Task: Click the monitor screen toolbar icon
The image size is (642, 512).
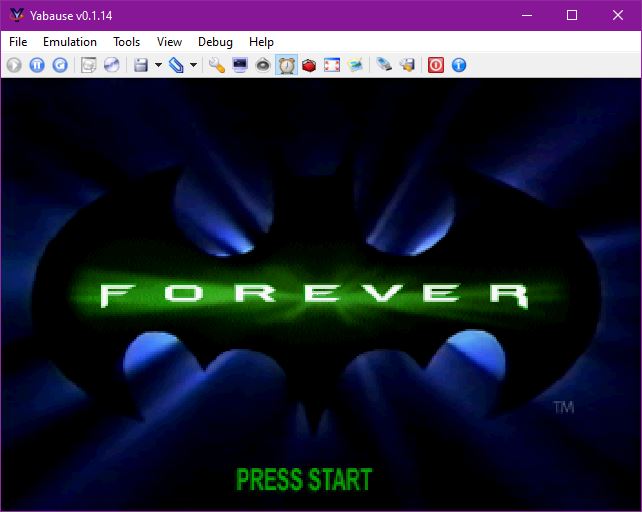Action: (240, 65)
